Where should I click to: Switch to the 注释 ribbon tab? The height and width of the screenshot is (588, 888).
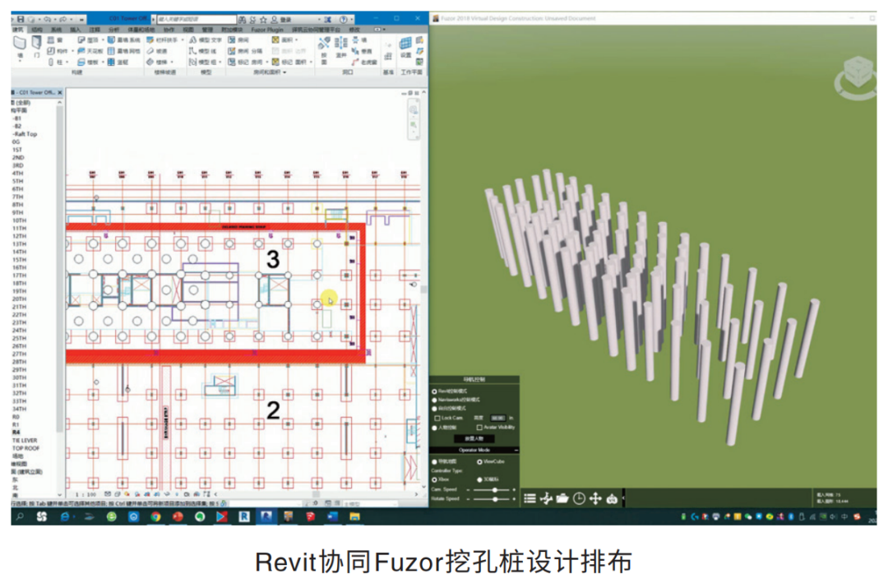95,30
